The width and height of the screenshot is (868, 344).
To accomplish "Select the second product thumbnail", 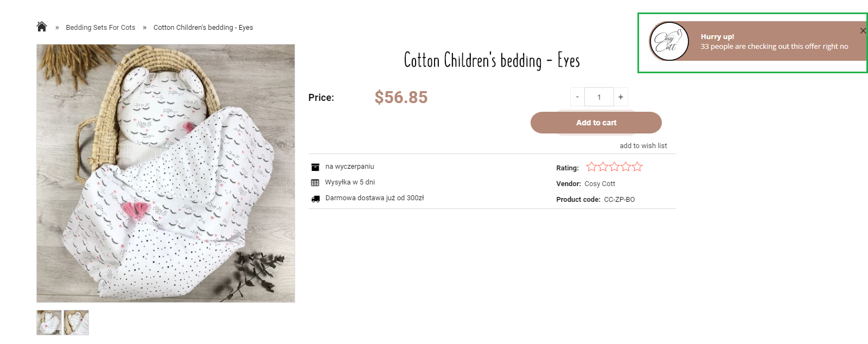I will pyautogui.click(x=76, y=323).
